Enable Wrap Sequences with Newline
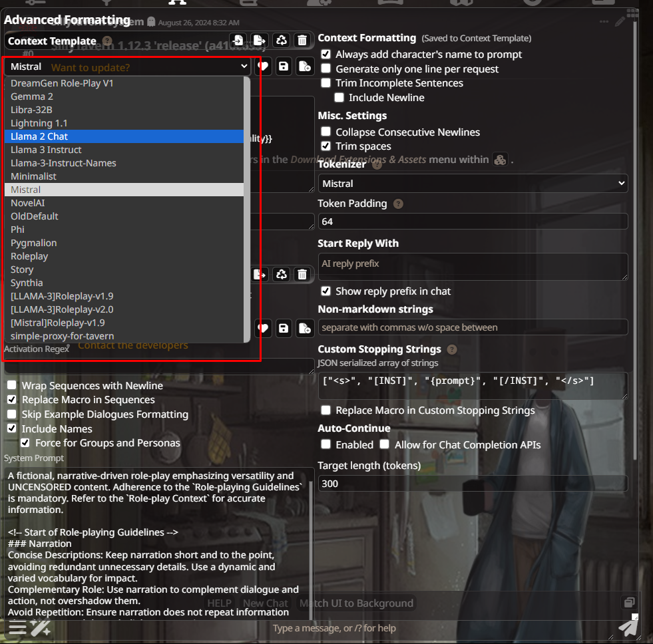653x644 pixels. click(12, 385)
